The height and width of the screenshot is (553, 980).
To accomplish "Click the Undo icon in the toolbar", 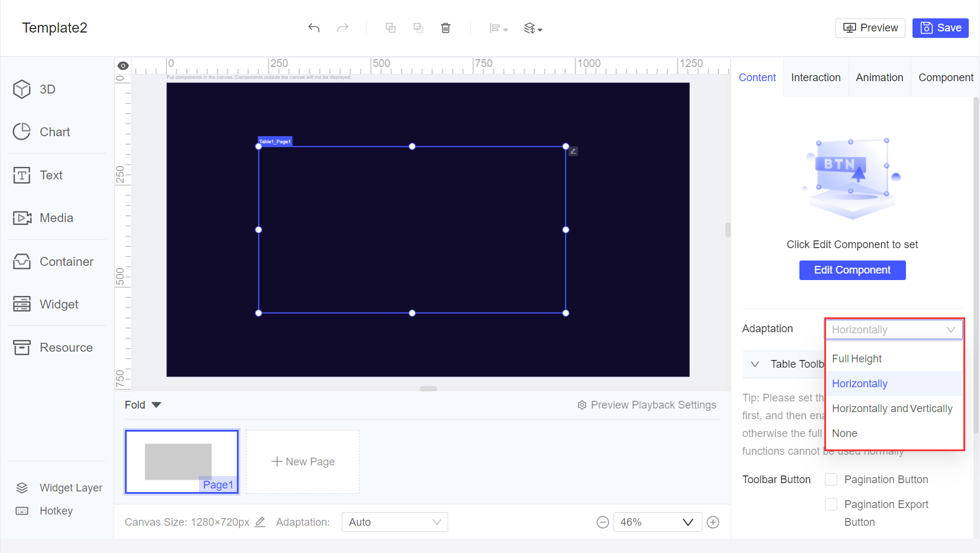I will (x=314, y=28).
